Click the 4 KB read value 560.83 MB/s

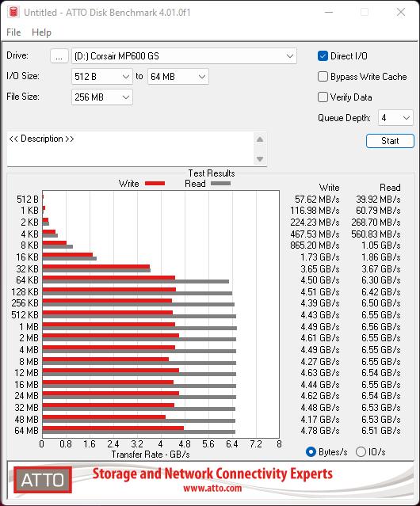pos(376,234)
